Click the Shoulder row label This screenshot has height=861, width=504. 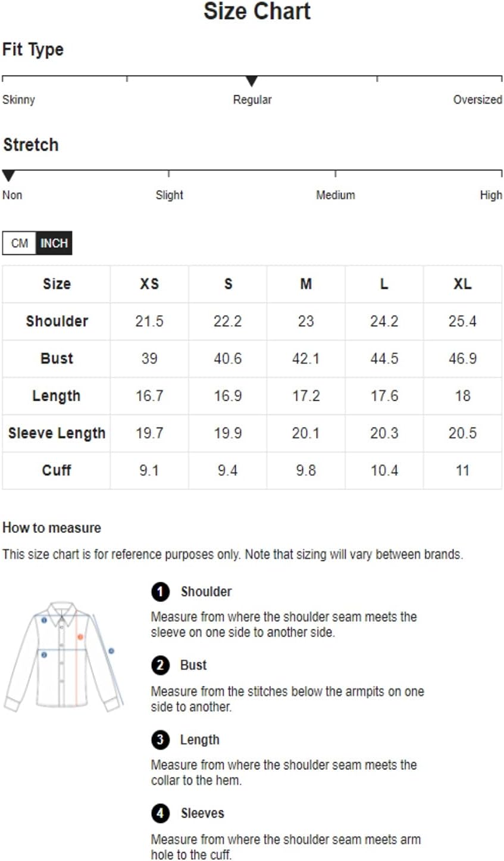point(57,322)
